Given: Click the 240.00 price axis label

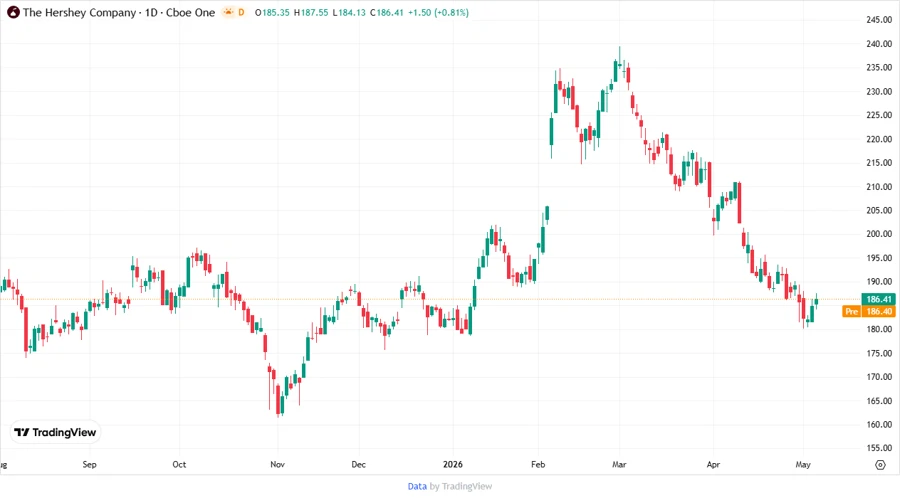Looking at the screenshot, I should point(879,44).
